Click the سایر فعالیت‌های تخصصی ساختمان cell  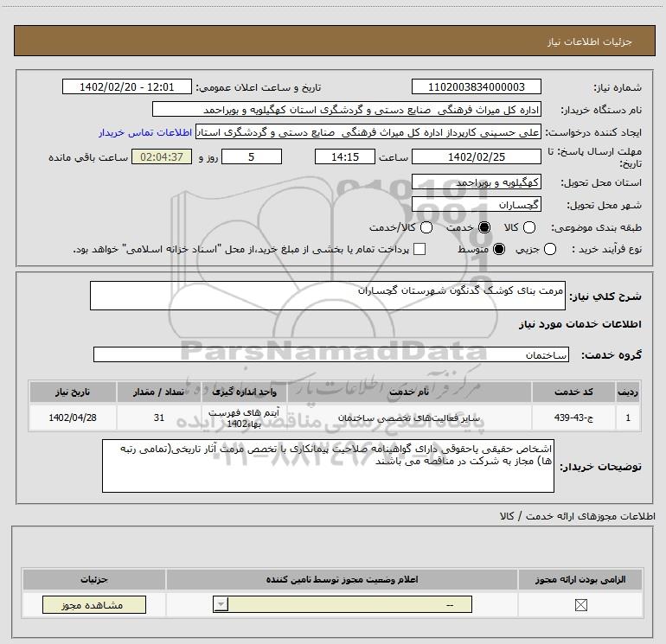[x=409, y=418]
